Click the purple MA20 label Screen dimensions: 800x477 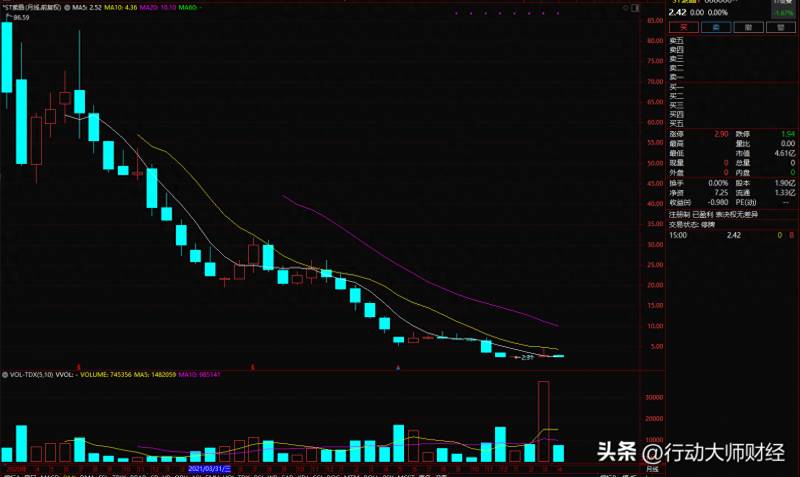[158, 8]
